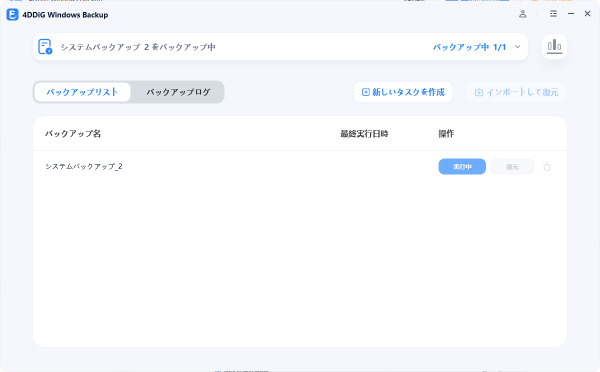The height and width of the screenshot is (372, 600).
Task: Open the user account icon
Action: click(x=522, y=14)
